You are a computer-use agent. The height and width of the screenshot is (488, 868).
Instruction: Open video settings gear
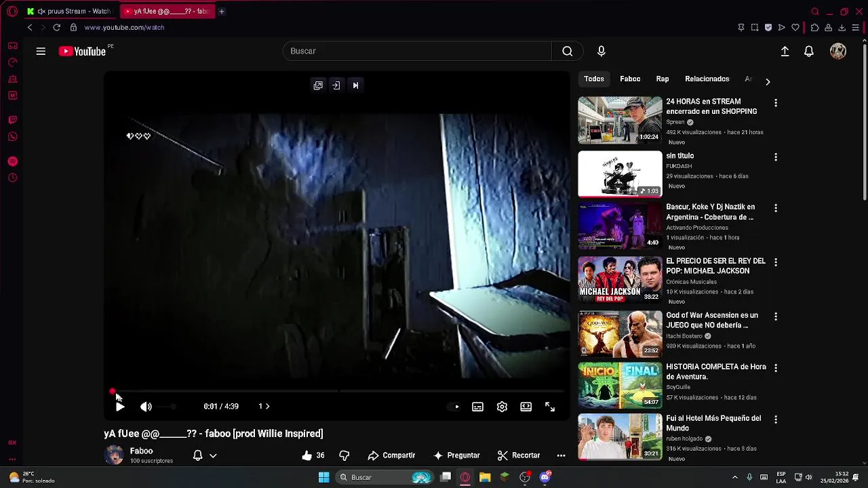pyautogui.click(x=502, y=407)
